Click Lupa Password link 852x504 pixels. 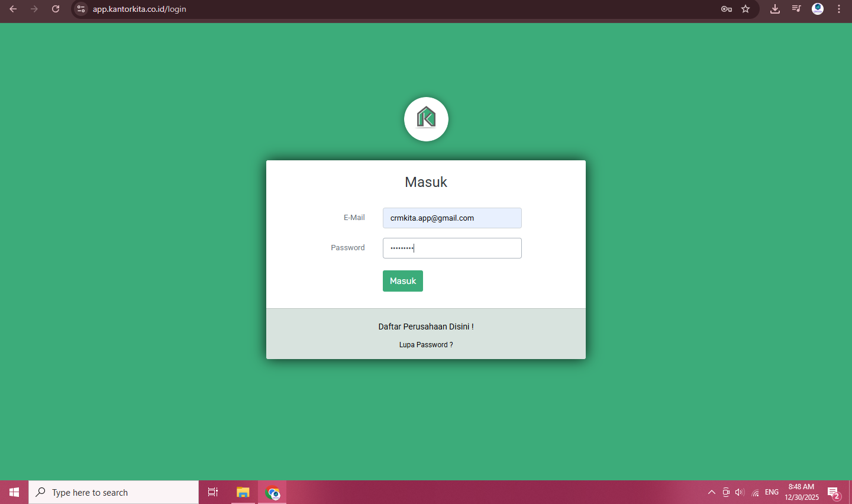(426, 345)
